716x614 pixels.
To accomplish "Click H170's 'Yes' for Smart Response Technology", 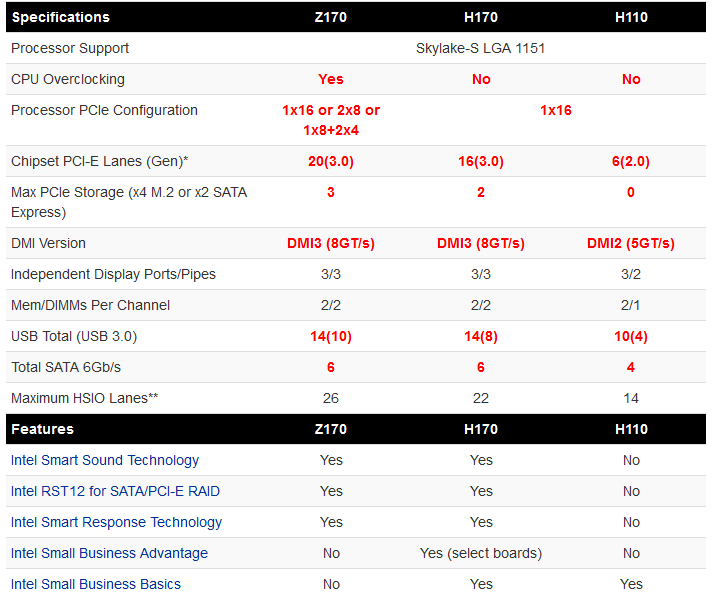I will pos(481,522).
